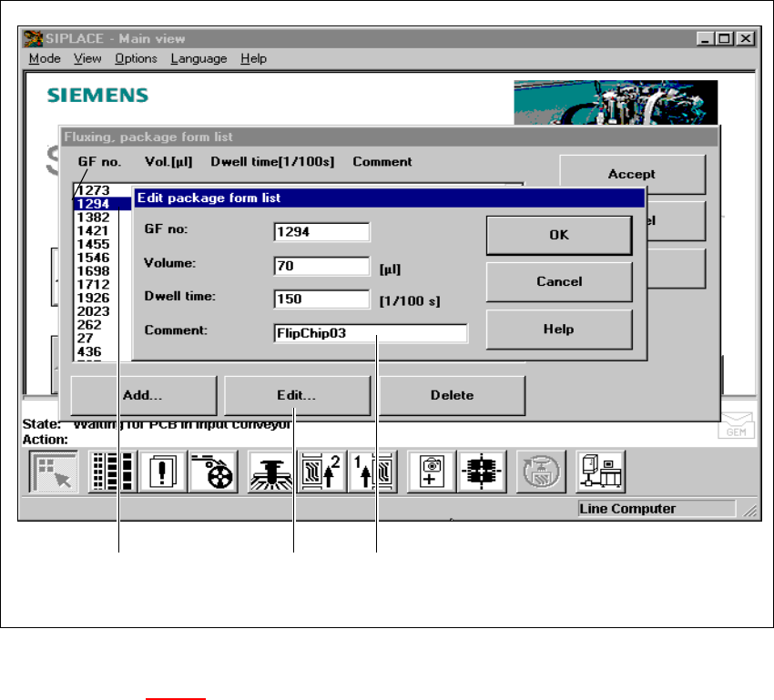Click the Edit... button
774x700 pixels.
pyautogui.click(x=297, y=395)
